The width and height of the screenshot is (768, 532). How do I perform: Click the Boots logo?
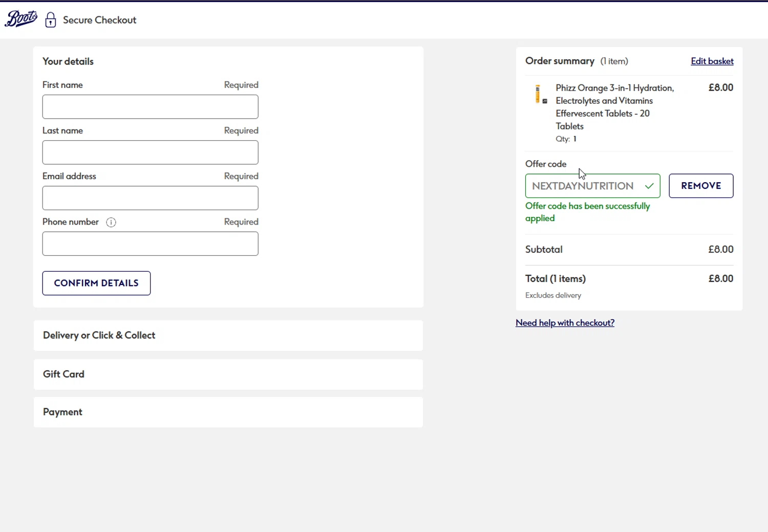21,19
